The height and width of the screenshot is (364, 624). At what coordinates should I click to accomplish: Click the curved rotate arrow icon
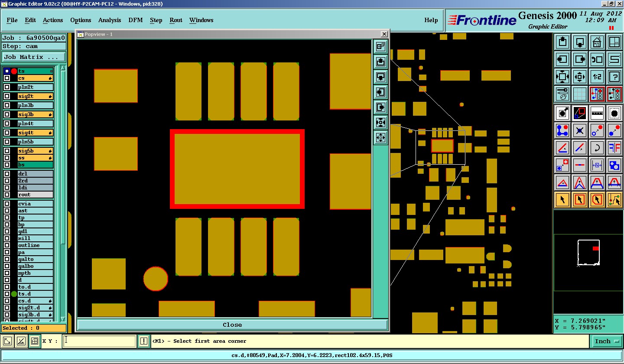coord(597,148)
